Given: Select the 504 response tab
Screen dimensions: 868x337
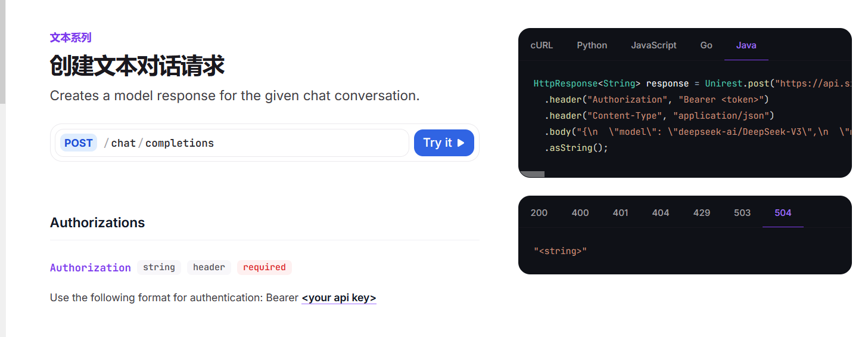Looking at the screenshot, I should pyautogui.click(x=783, y=213).
